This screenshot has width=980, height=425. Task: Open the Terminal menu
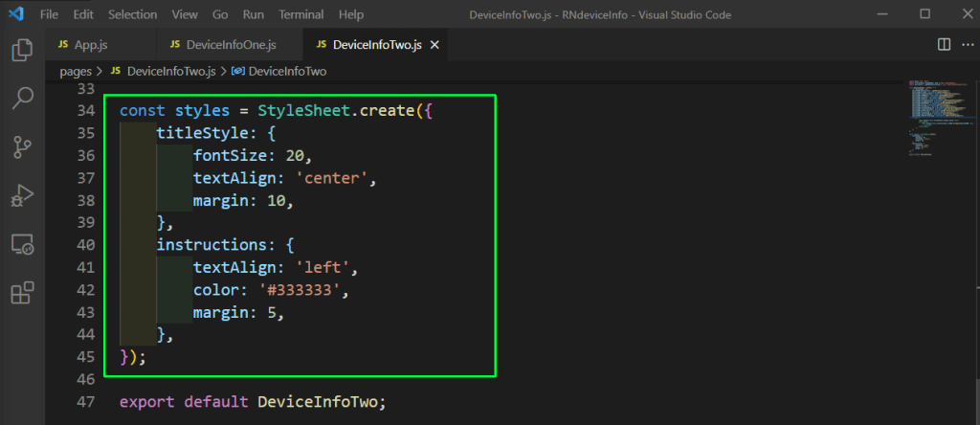point(301,14)
